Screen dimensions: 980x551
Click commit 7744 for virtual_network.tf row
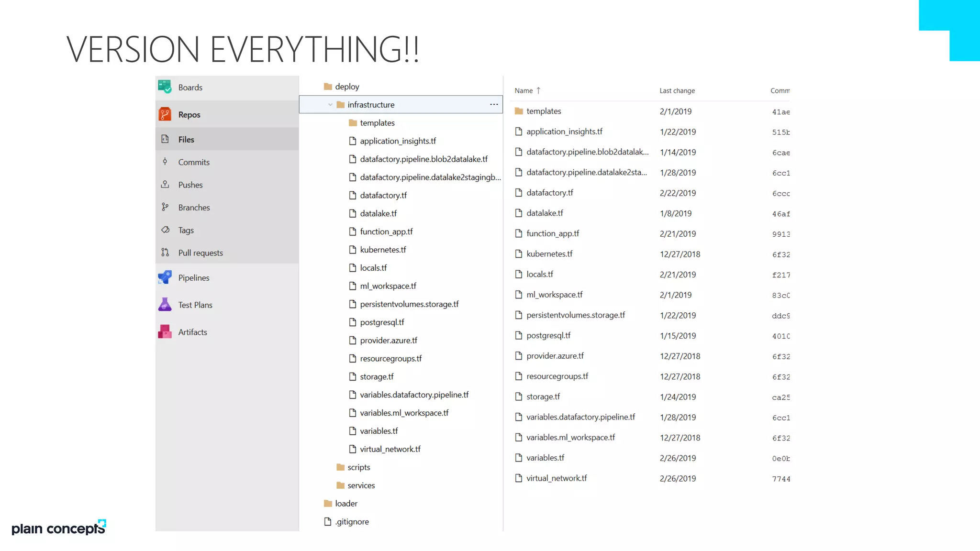click(x=781, y=479)
